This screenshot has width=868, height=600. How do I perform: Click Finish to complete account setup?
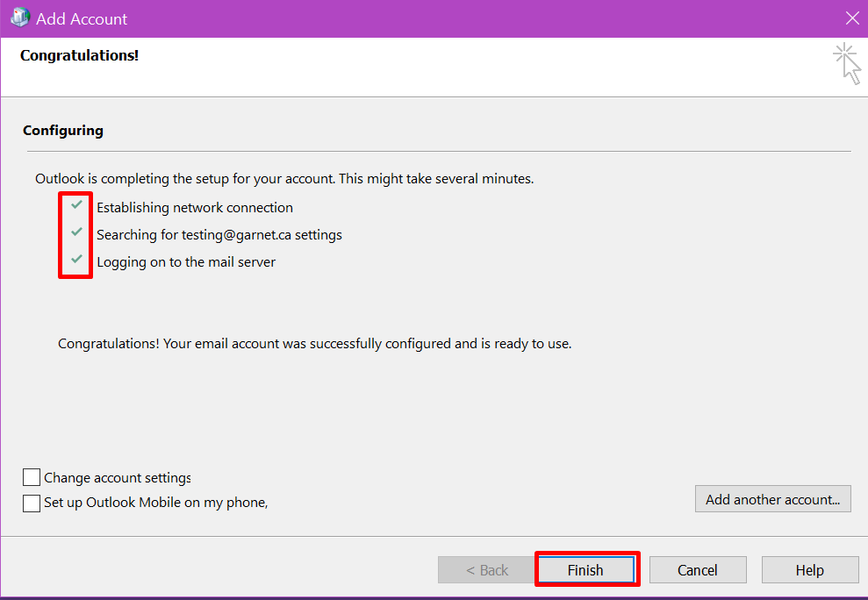click(x=585, y=570)
